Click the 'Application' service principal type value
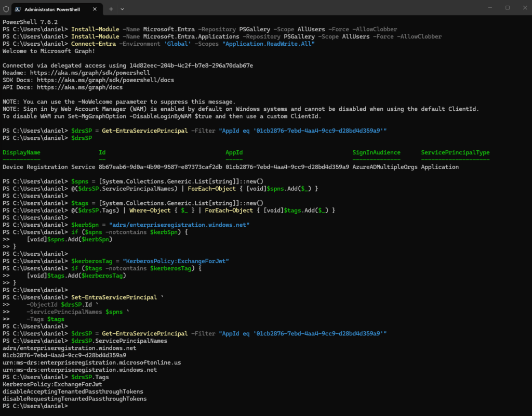Screen dimensions: 532x416 [440, 167]
